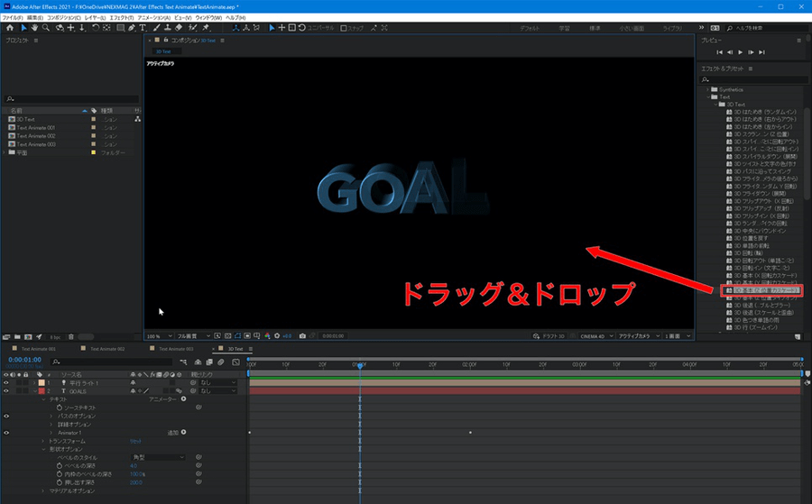The height and width of the screenshot is (504, 812).
Task: Hide the 平行ライト 1 layer eye
Action: 6,383
